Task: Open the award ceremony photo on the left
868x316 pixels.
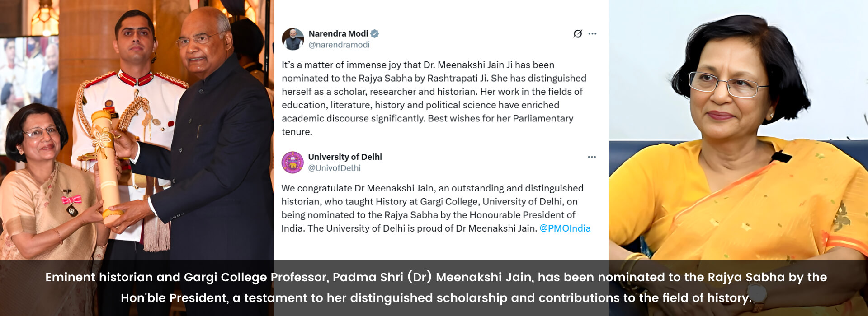Action: 137,130
